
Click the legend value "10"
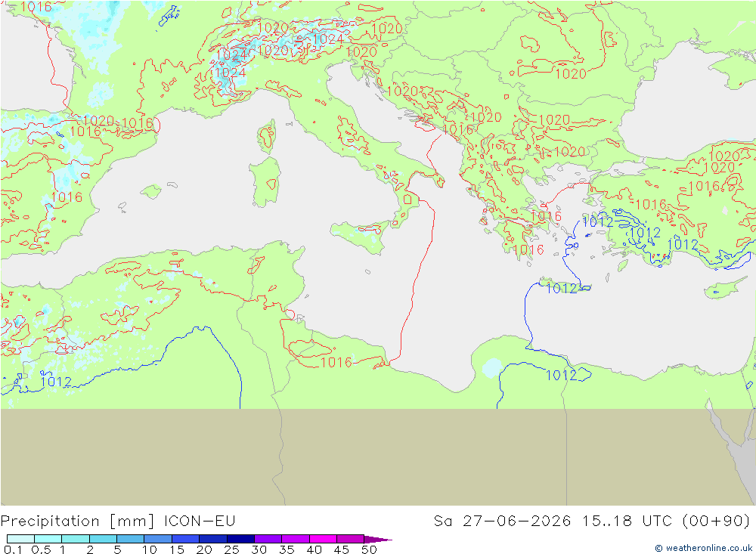[x=150, y=549]
